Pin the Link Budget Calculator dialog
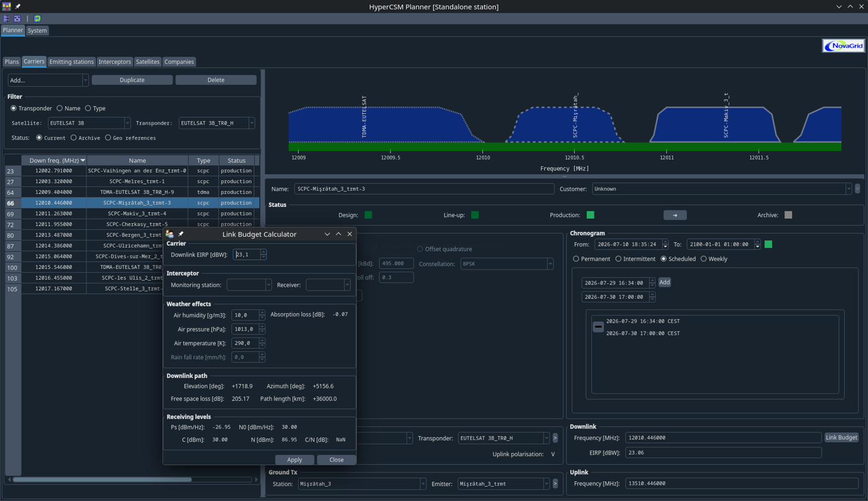The height and width of the screenshot is (501, 868). coord(181,234)
